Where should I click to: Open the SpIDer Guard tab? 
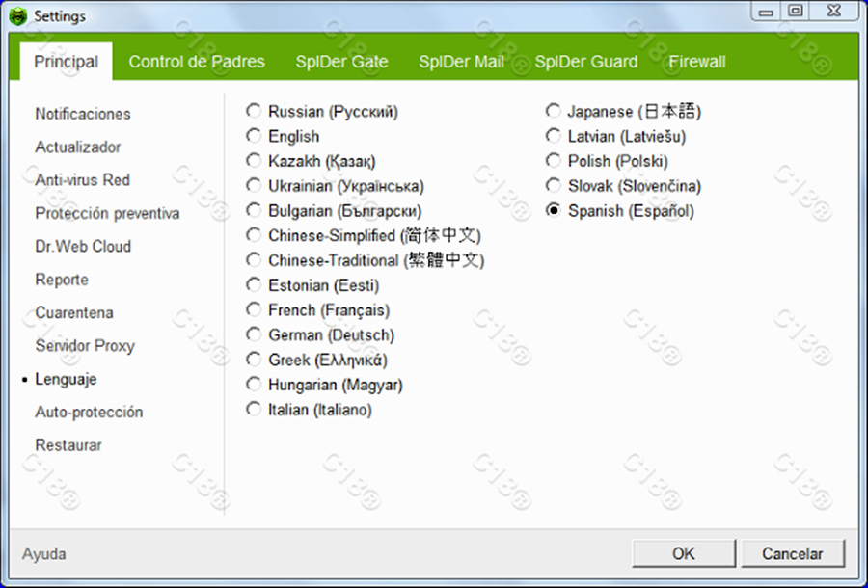click(x=585, y=62)
